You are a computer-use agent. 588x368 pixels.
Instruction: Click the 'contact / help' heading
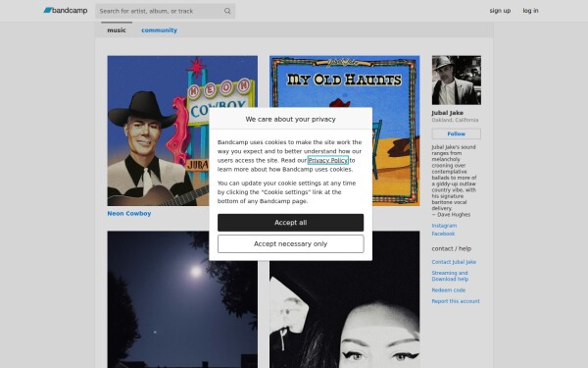(452, 248)
